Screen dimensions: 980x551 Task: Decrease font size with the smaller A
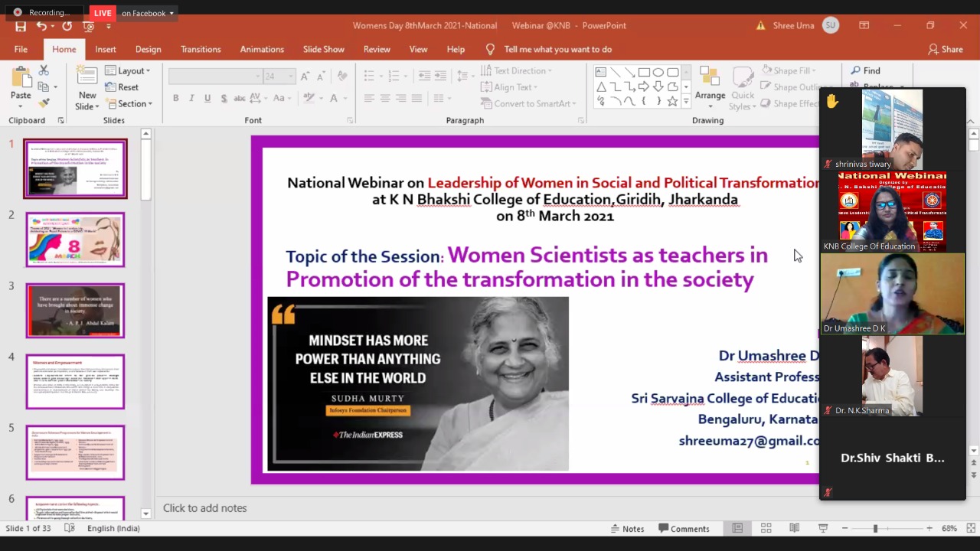pyautogui.click(x=321, y=77)
